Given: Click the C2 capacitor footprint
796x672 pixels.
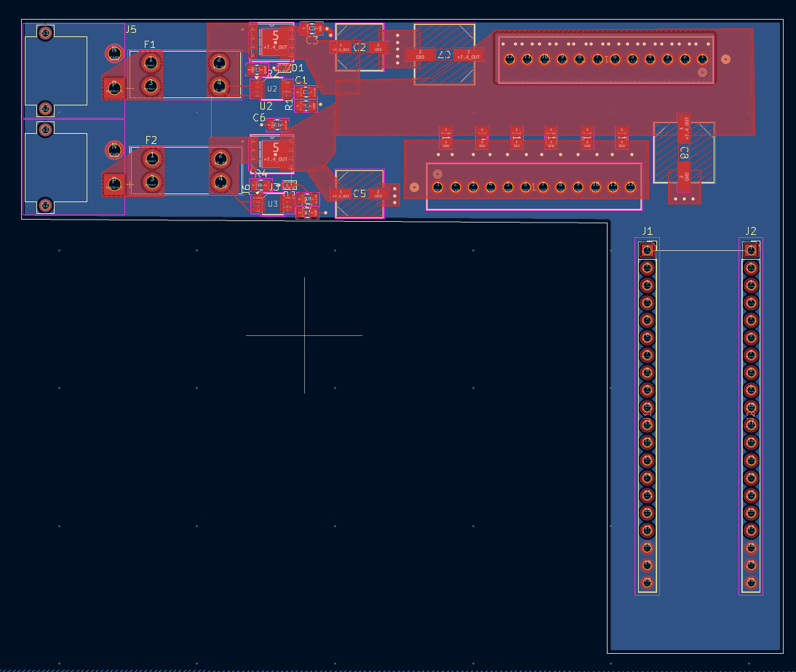Looking at the screenshot, I should pyautogui.click(x=359, y=47).
